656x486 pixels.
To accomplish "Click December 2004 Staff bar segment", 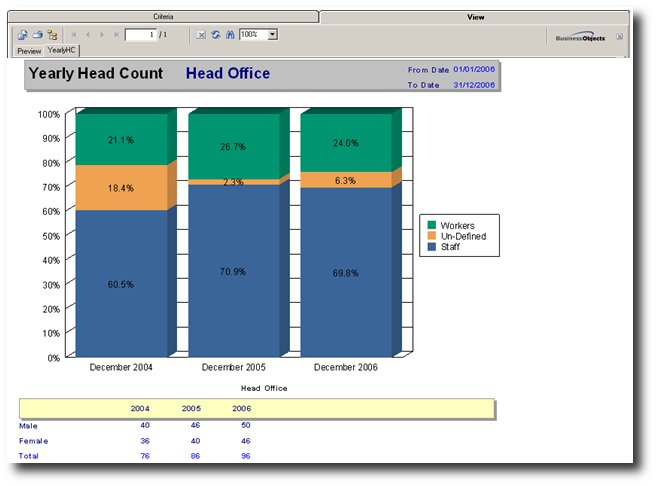I will click(x=121, y=283).
